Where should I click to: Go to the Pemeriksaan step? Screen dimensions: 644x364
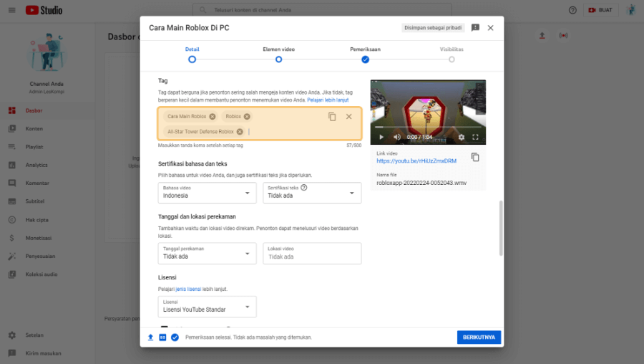pyautogui.click(x=365, y=54)
